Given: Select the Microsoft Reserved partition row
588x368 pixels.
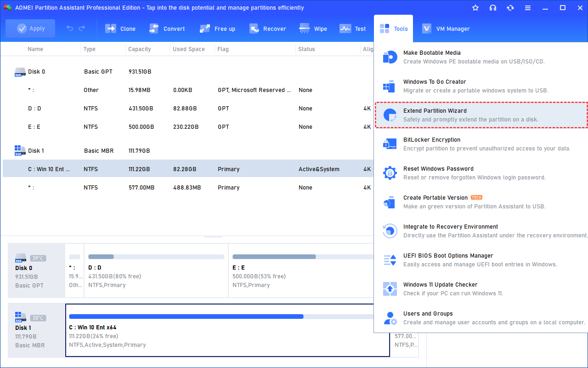Looking at the screenshot, I should coord(187,90).
